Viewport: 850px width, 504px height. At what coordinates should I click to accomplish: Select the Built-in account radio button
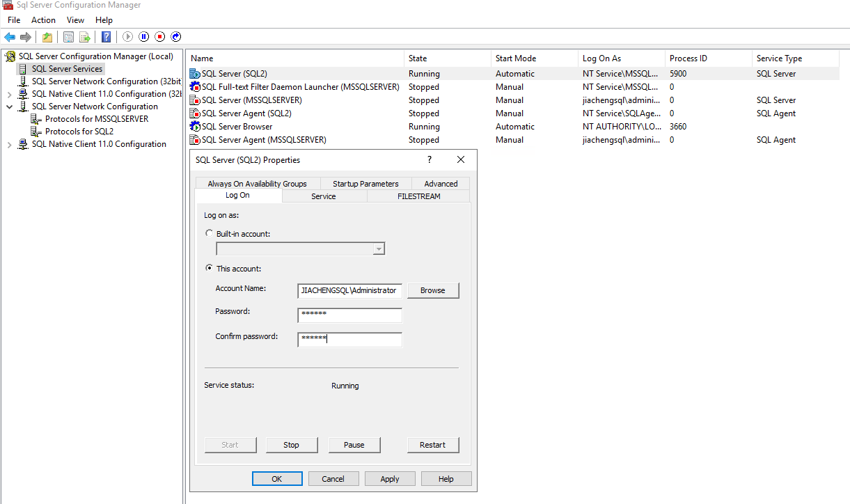(210, 234)
